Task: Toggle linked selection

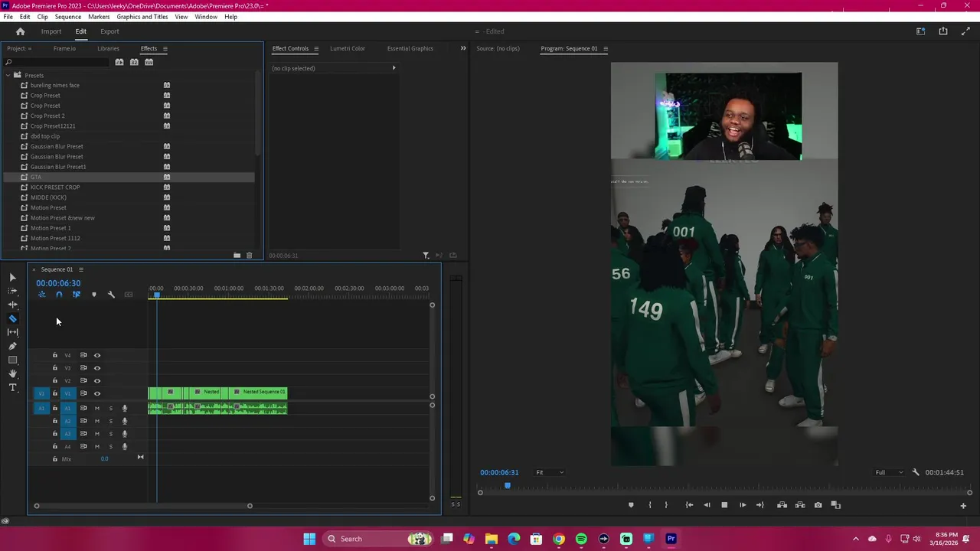Action: tap(76, 295)
